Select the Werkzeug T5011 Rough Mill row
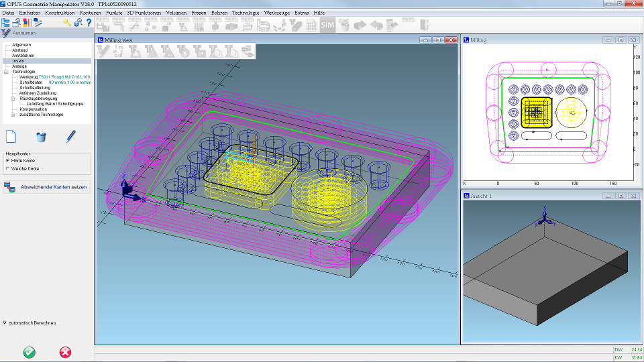 [55, 76]
